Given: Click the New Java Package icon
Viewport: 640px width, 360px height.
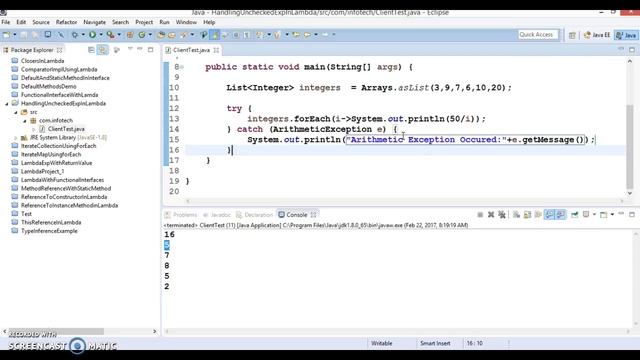Looking at the screenshot, I should click(130, 35).
